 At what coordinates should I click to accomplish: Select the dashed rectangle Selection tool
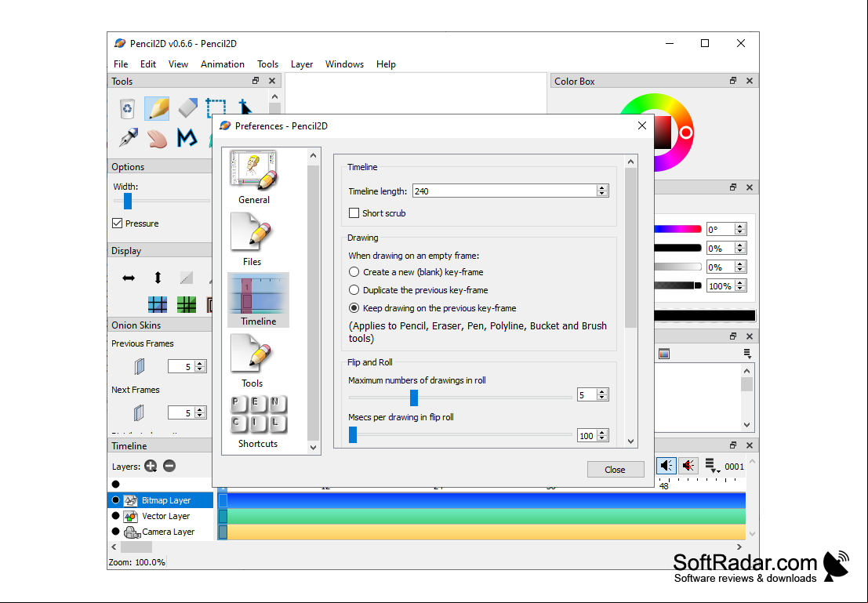(x=216, y=108)
